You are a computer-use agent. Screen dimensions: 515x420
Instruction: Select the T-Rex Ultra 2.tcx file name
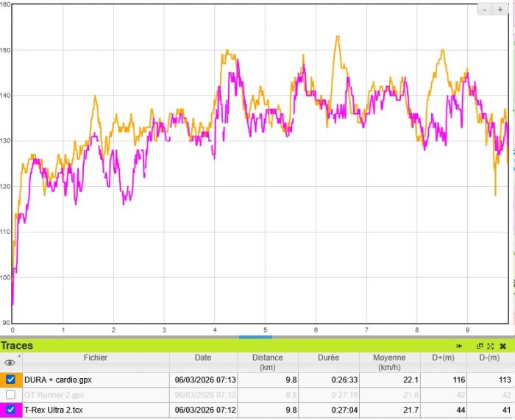[55, 410]
